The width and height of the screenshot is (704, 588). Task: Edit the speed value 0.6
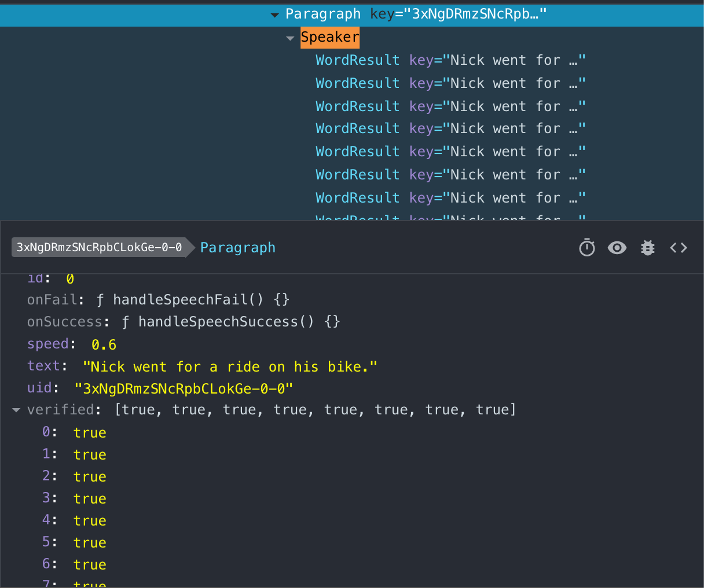[x=103, y=344]
